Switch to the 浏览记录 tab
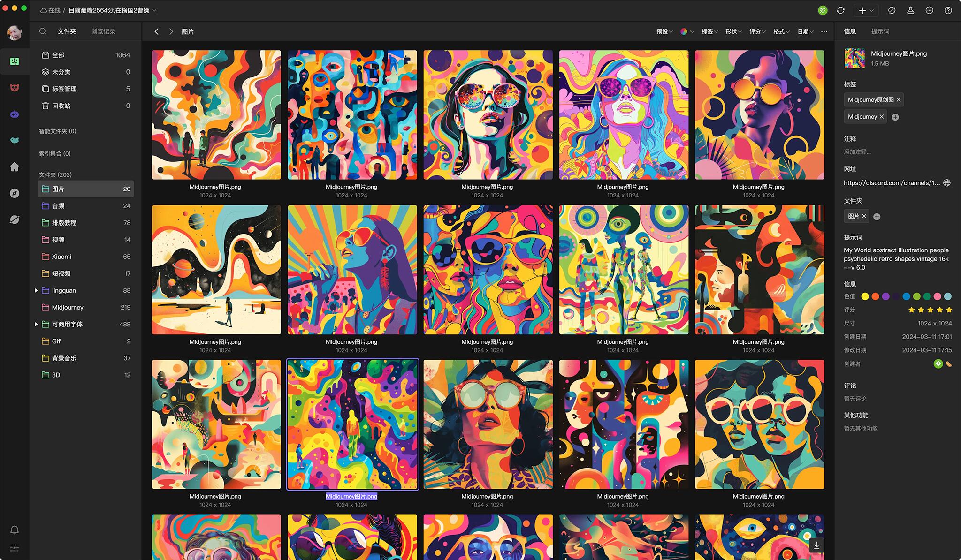This screenshot has height=560, width=961. pyautogui.click(x=103, y=31)
